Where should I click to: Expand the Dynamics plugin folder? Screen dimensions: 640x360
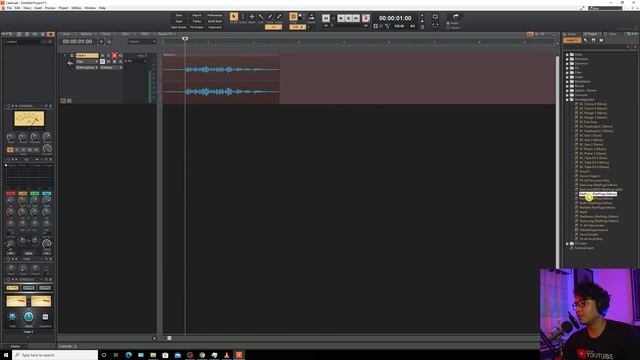pyautogui.click(x=567, y=63)
